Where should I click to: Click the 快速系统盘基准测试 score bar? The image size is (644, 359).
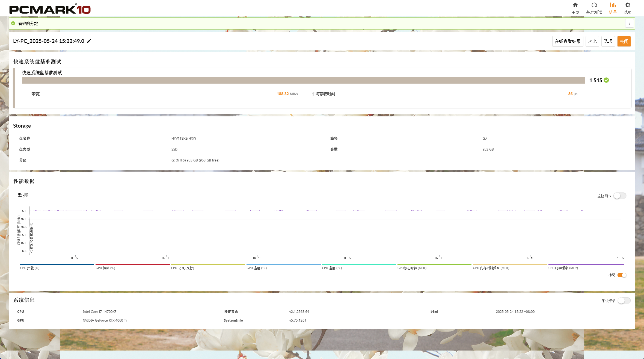pyautogui.click(x=303, y=80)
